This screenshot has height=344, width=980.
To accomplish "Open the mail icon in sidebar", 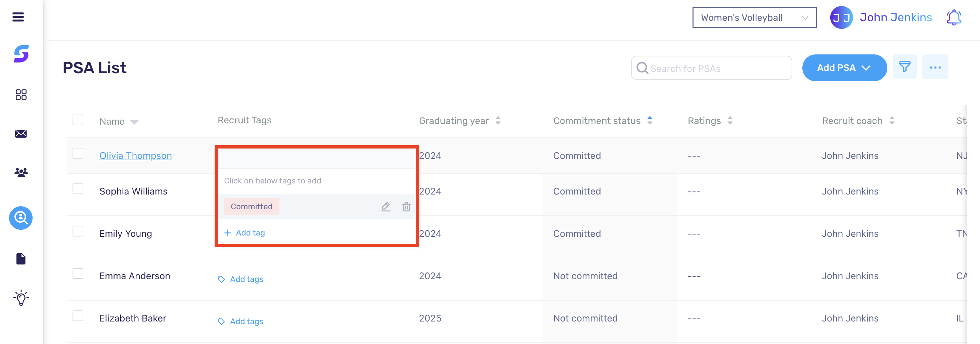I will (x=21, y=134).
